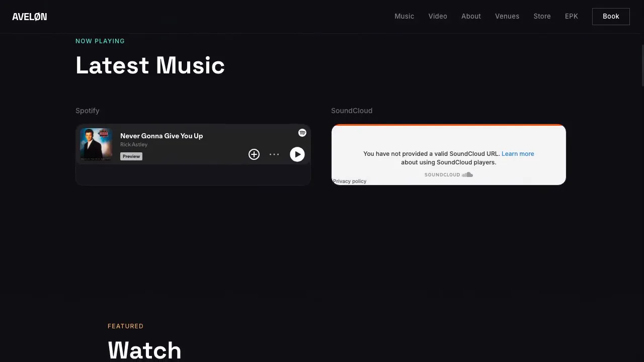Open the more options ellipsis on the Spotify player
This screenshot has height=362, width=644.
274,154
